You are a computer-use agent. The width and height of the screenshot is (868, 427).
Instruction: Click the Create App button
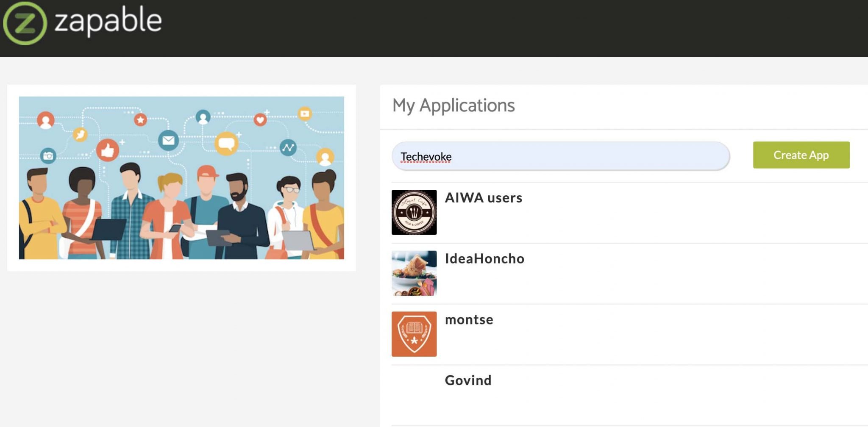(x=801, y=155)
